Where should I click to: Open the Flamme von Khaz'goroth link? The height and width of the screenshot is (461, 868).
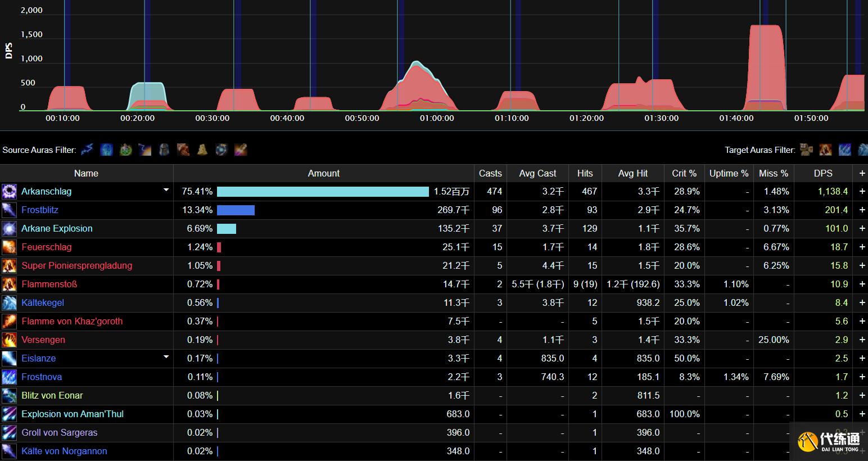click(x=72, y=322)
